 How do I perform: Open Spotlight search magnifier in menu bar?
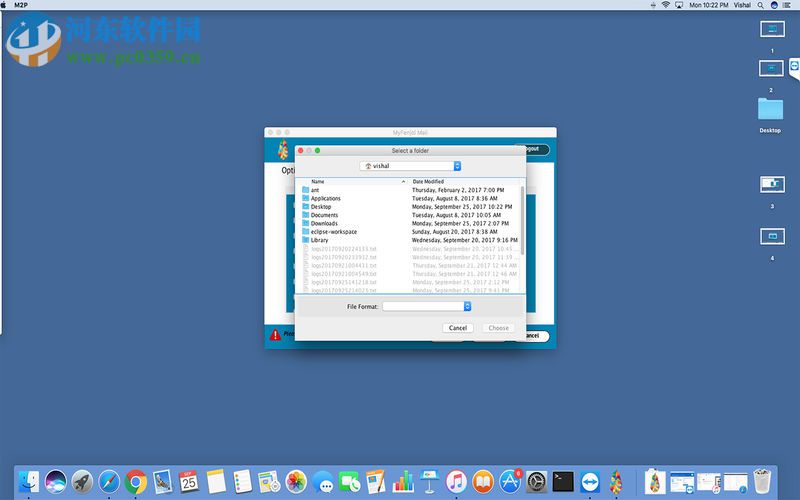760,5
